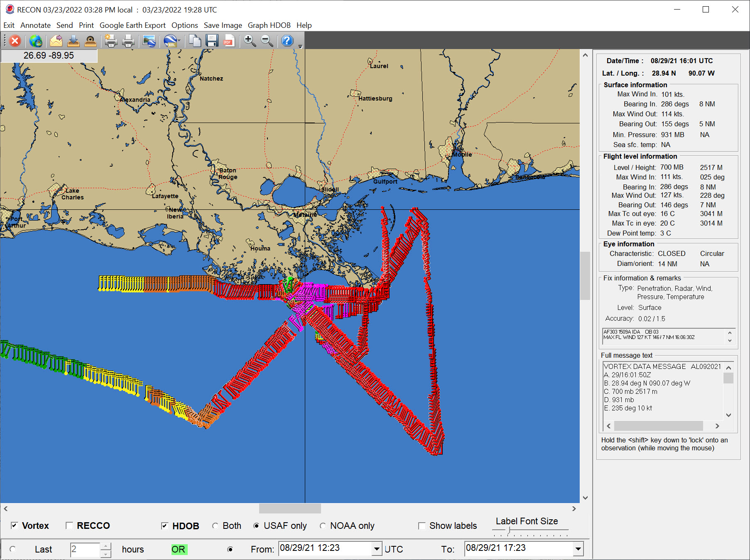Turn on Show labels checkbox
Image resolution: width=750 pixels, height=560 pixels.
click(422, 526)
